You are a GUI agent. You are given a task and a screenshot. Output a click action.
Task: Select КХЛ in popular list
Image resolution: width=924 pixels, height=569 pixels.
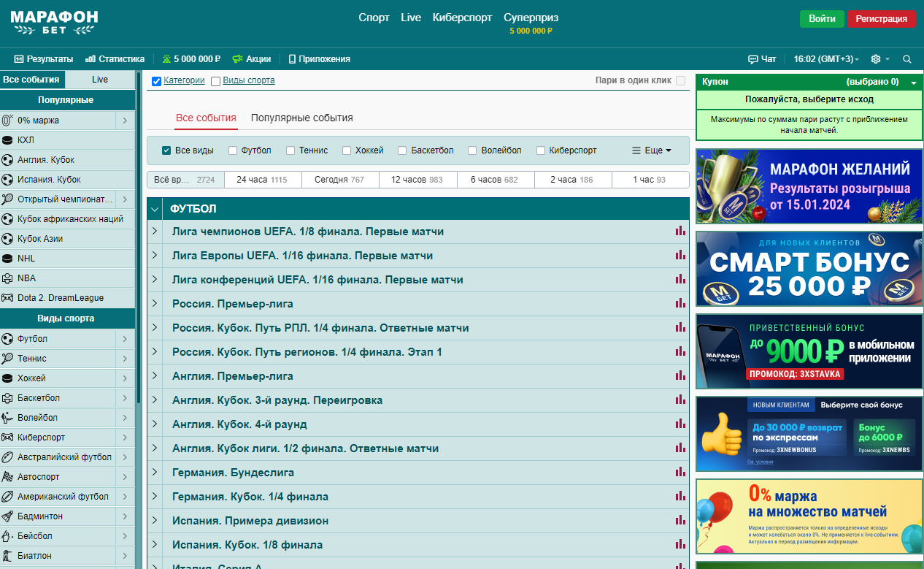point(67,140)
